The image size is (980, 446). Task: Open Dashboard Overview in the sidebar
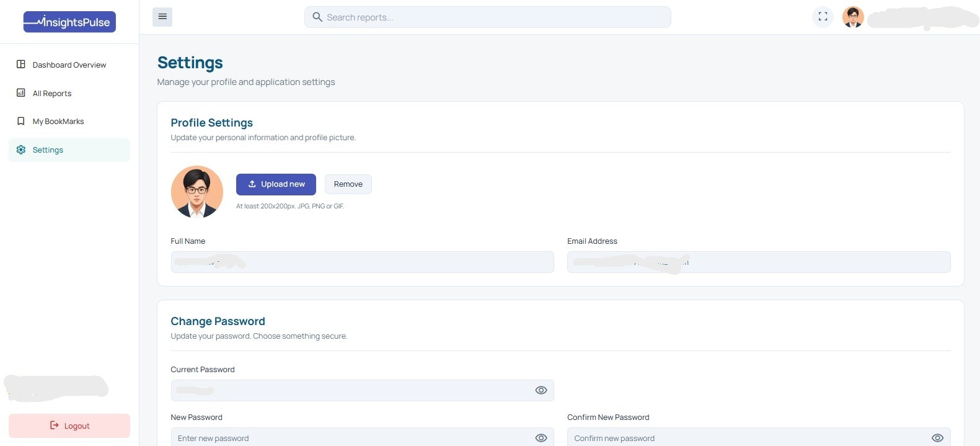[69, 65]
